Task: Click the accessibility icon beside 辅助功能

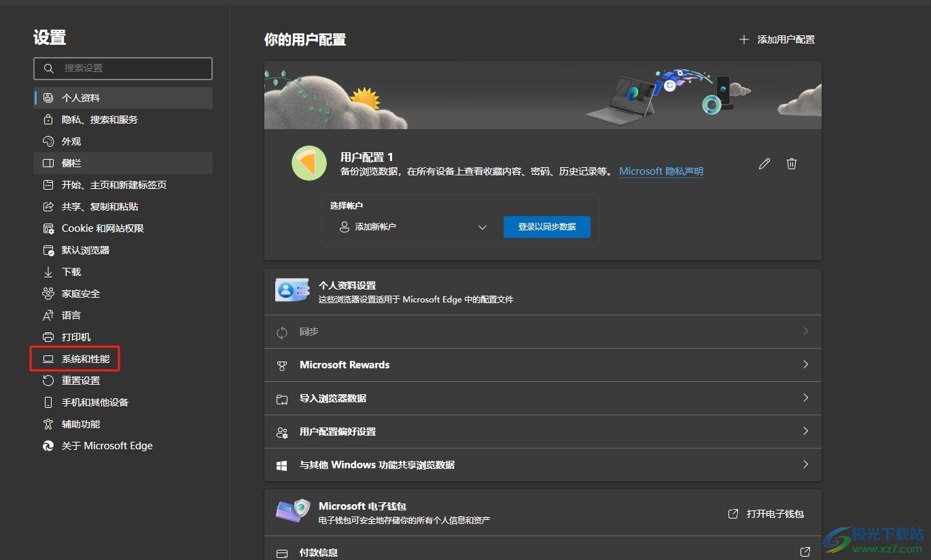Action: 48,424
